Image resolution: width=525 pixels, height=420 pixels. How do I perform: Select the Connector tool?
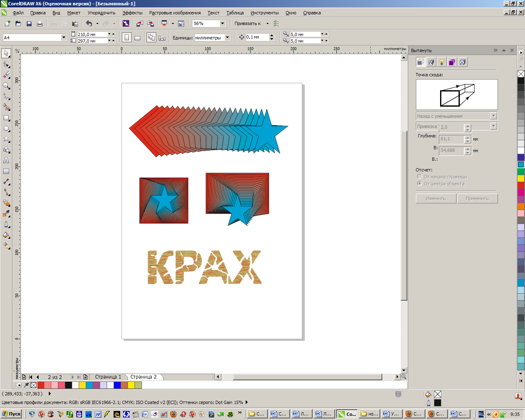coord(6,192)
